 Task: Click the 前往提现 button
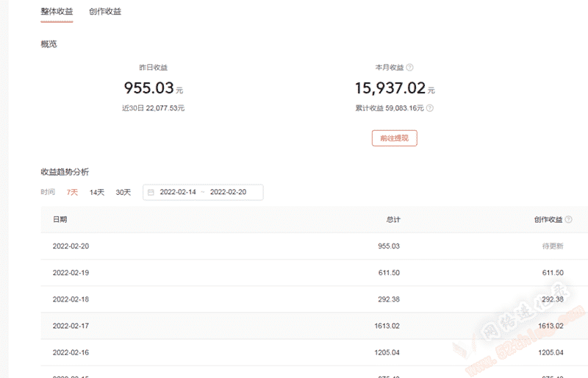tap(394, 138)
